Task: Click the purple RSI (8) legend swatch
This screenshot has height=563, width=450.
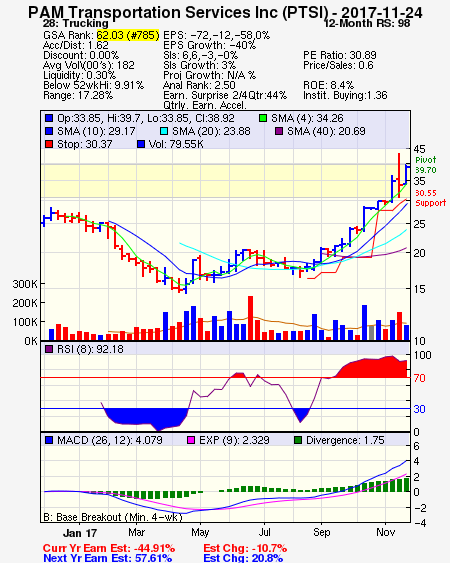Action: pyautogui.click(x=49, y=349)
